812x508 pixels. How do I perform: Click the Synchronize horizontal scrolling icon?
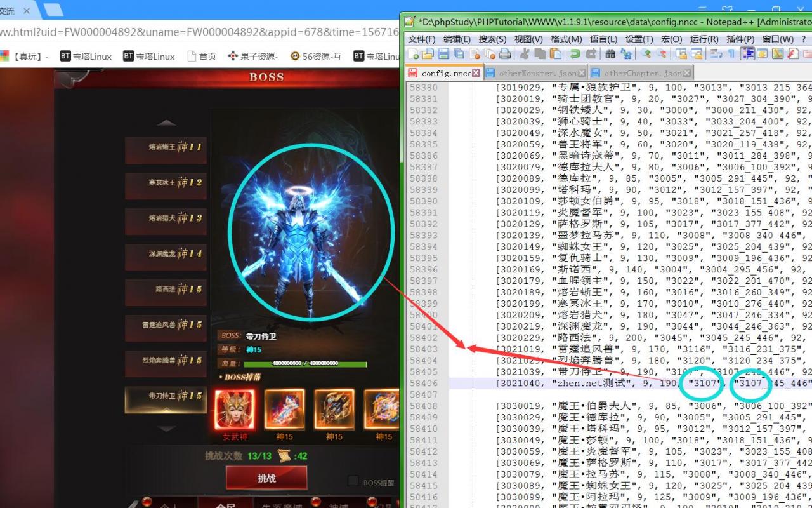pyautogui.click(x=696, y=54)
